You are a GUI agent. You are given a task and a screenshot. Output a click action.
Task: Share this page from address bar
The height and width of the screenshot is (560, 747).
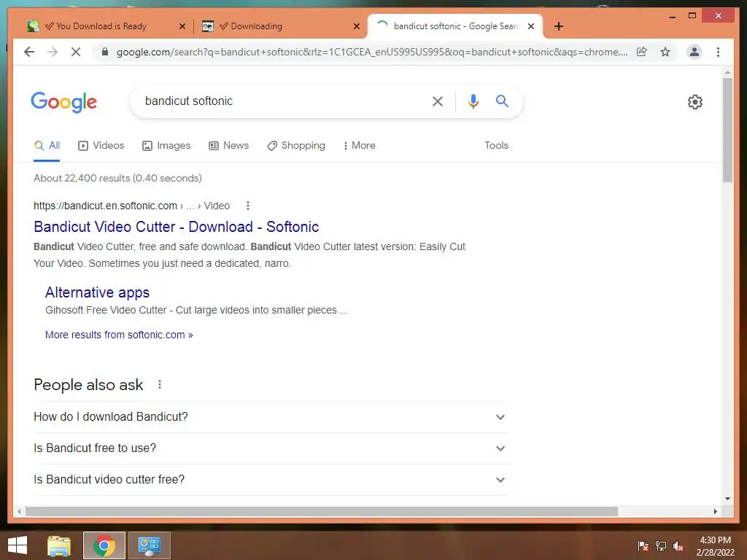tap(642, 52)
